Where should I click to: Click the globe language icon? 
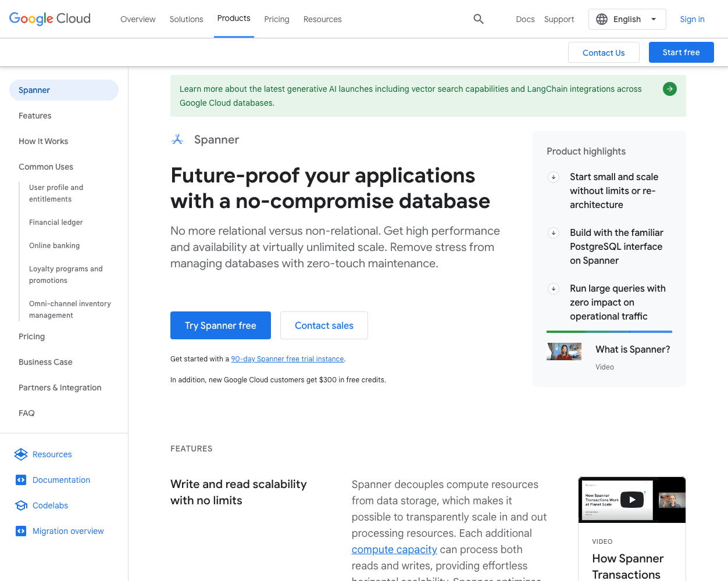click(x=602, y=19)
